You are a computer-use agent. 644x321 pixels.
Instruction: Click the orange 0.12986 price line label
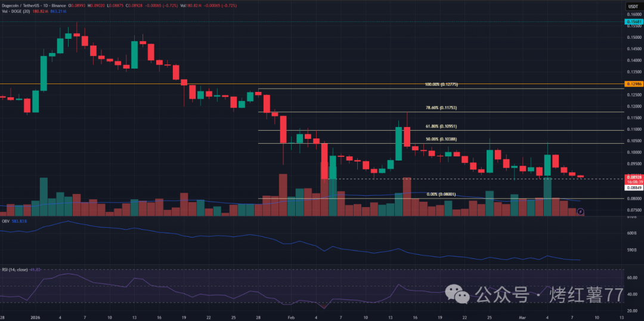(632, 84)
